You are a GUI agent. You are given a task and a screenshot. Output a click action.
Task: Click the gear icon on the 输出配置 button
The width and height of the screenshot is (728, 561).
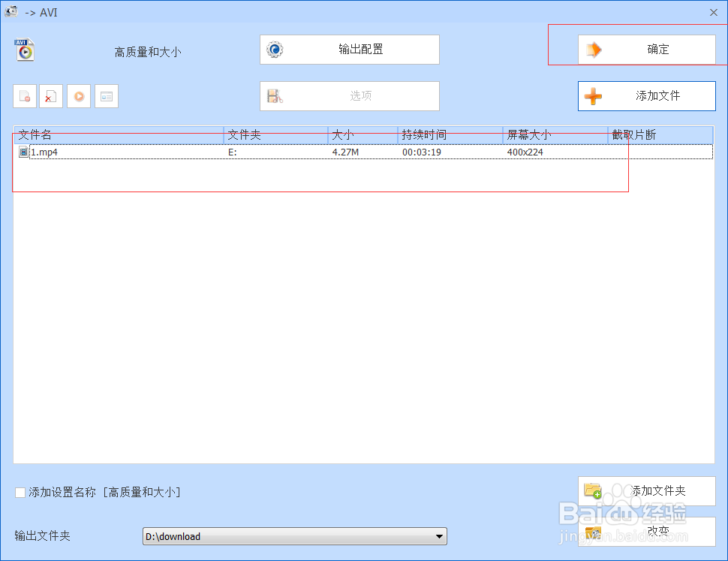pyautogui.click(x=275, y=50)
